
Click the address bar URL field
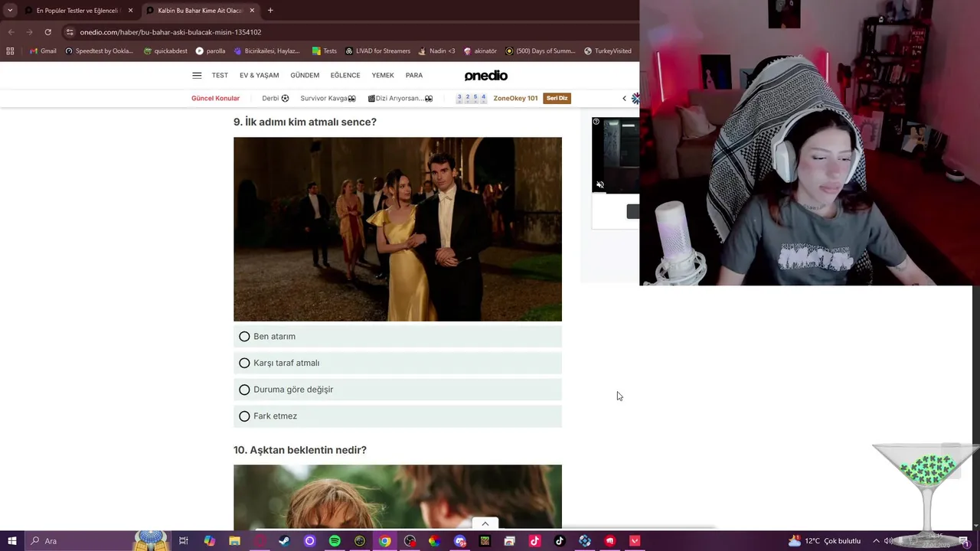tap(345, 32)
